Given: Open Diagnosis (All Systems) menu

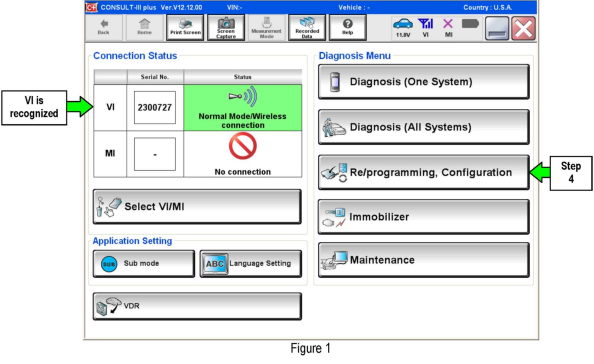Looking at the screenshot, I should 423,127.
